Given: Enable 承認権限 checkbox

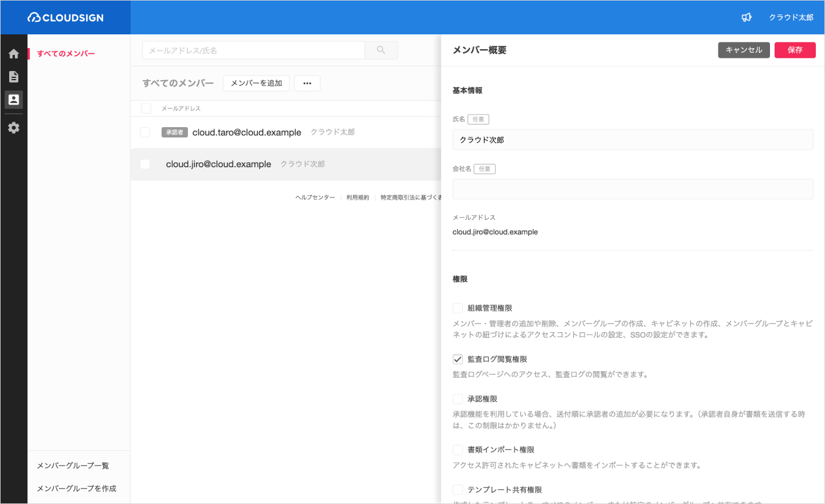Looking at the screenshot, I should [x=458, y=399].
